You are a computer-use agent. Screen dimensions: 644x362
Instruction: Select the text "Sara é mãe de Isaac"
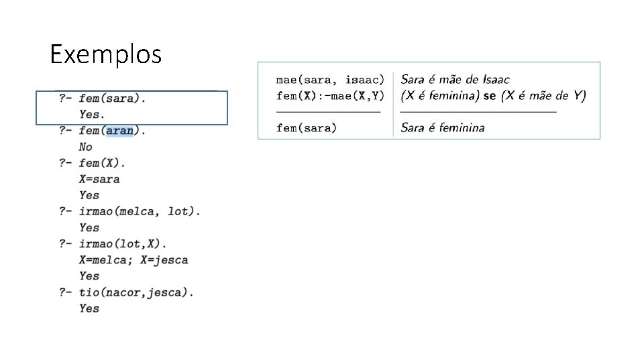tap(455, 80)
